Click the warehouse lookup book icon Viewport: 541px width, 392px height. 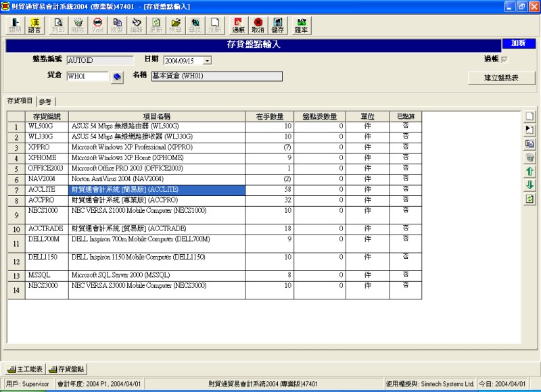pos(117,76)
